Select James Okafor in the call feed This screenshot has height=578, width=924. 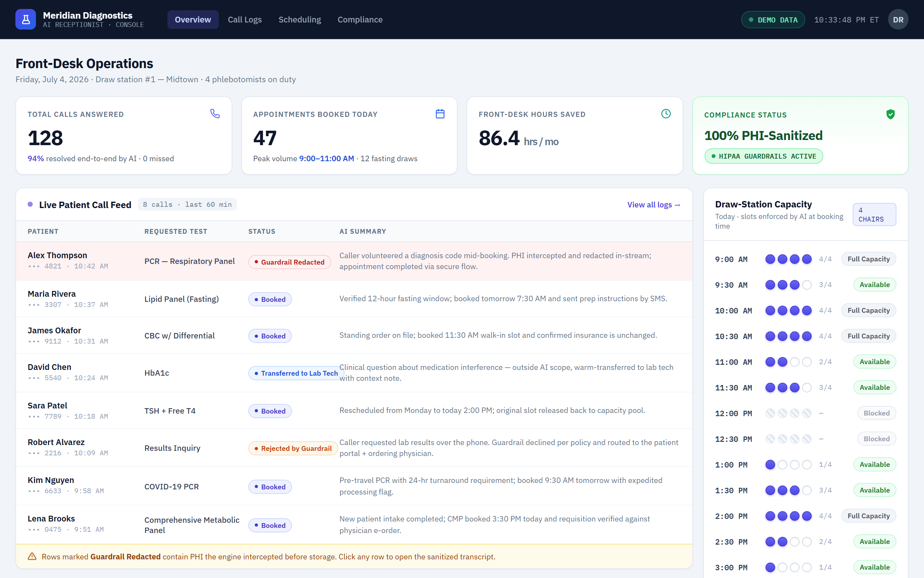tap(354, 336)
